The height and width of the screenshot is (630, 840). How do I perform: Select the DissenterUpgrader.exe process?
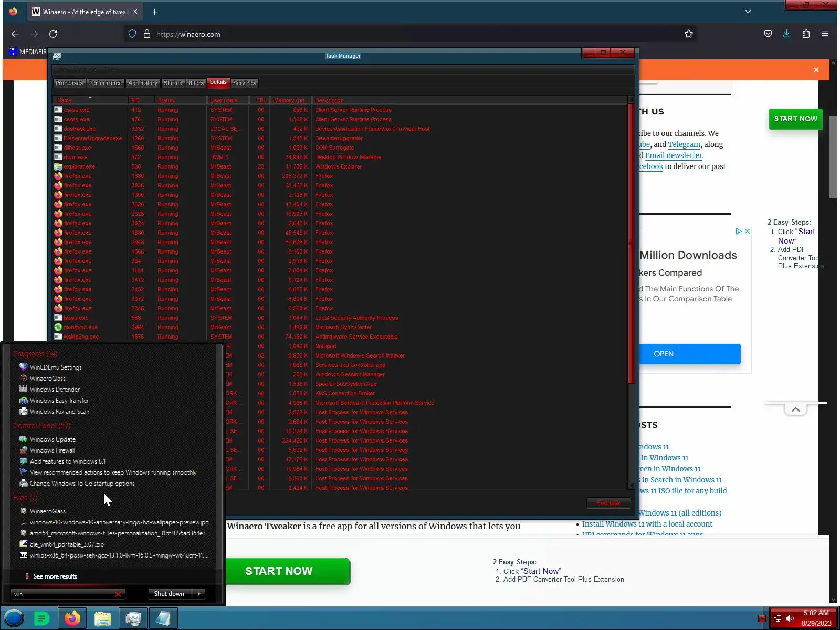(x=340, y=138)
